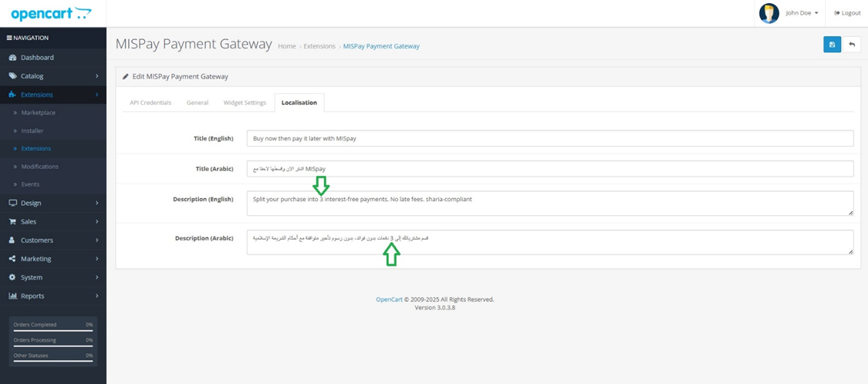This screenshot has width=868, height=384.
Task: Click the Design monitor icon
Action: (x=13, y=203)
